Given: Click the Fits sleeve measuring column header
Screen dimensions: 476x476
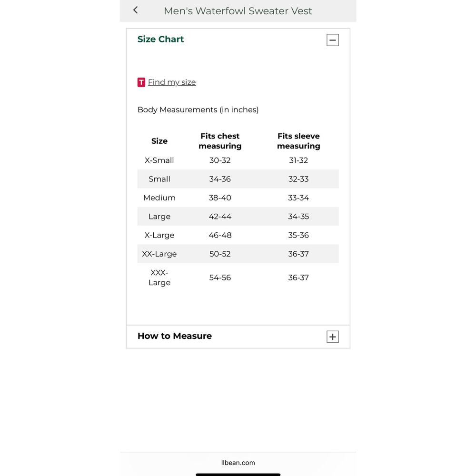Looking at the screenshot, I should click(298, 141).
